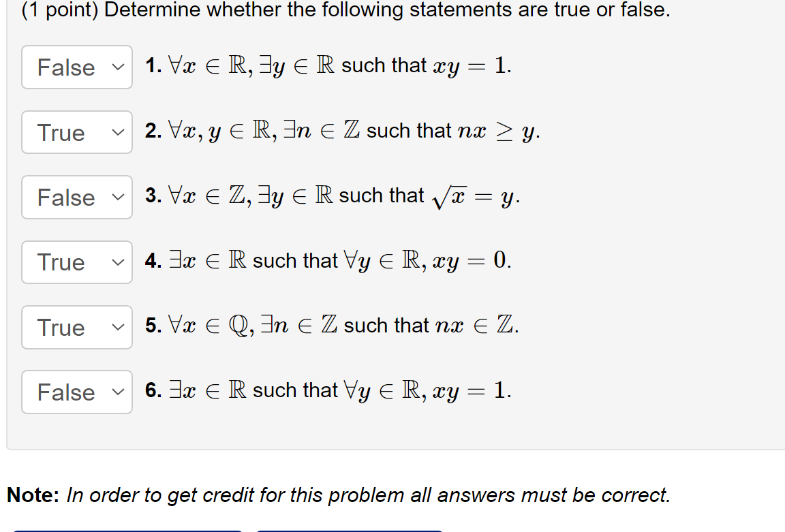
Task: Click the chevron on question 2 dropdown
Action: [x=117, y=132]
